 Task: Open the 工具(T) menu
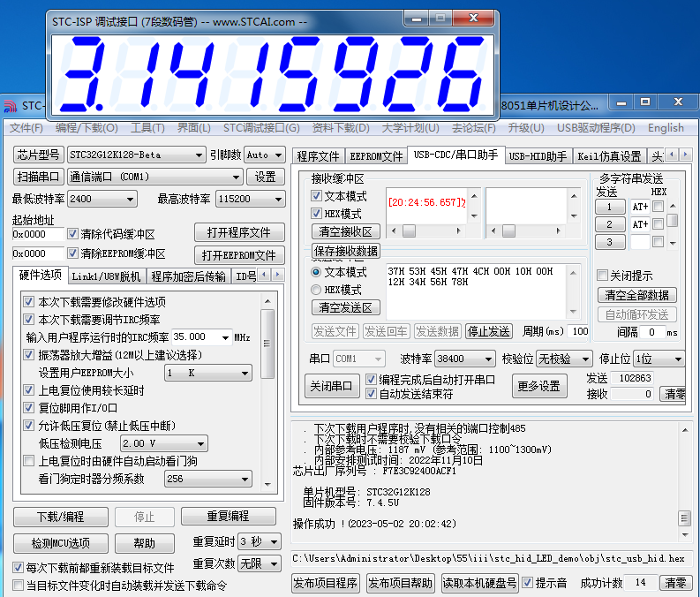[147, 128]
